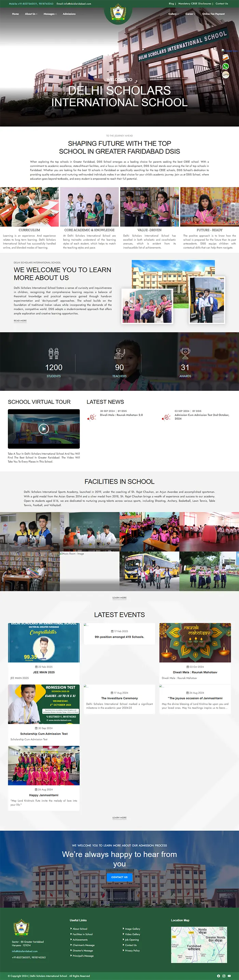Click LEARN MORE below Latest Events
Screen dimensions: 239x980
pyautogui.click(x=119, y=818)
